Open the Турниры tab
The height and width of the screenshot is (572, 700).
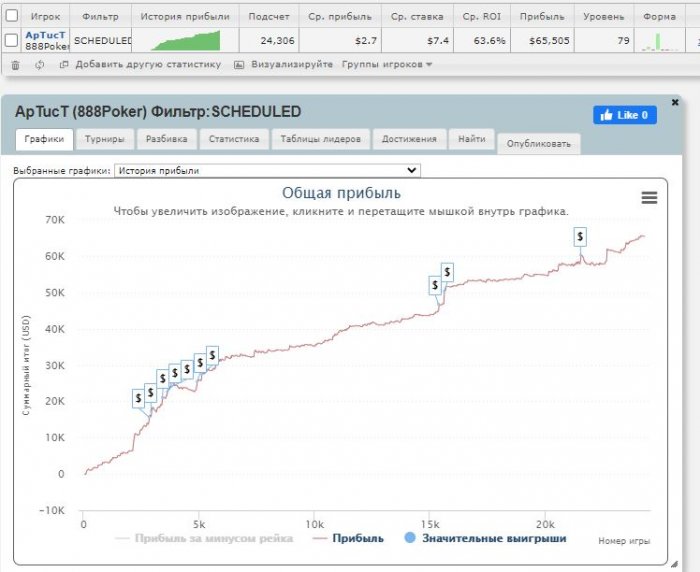(104, 139)
